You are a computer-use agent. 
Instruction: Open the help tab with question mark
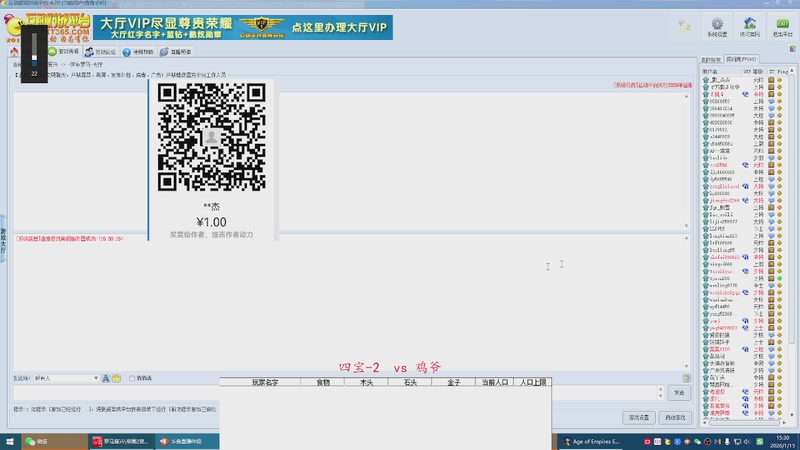click(x=138, y=52)
